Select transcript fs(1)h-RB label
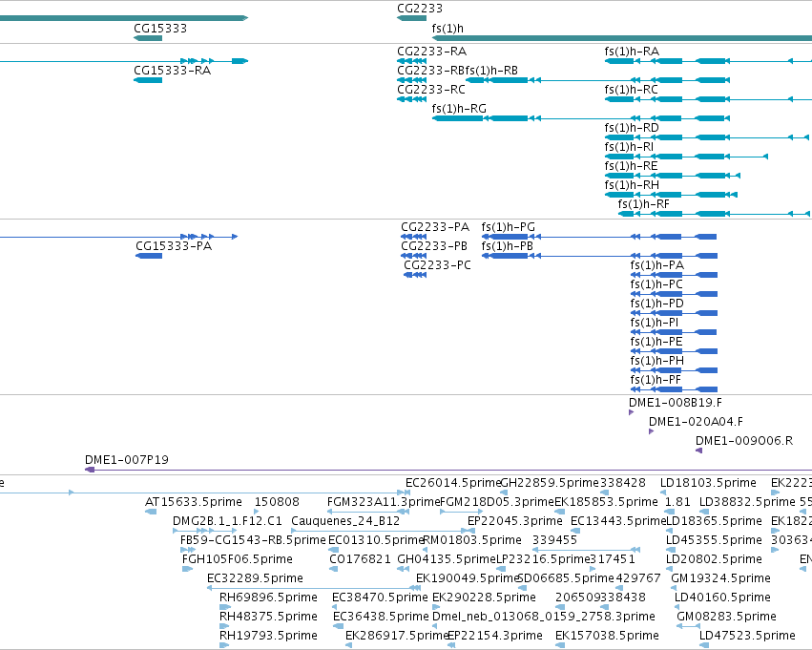 [x=491, y=71]
